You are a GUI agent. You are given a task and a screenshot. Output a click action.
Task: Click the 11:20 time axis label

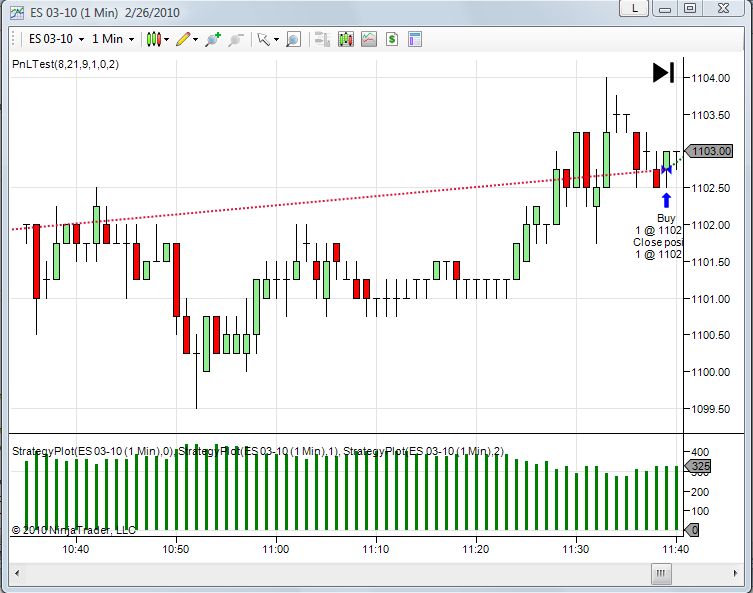[476, 549]
